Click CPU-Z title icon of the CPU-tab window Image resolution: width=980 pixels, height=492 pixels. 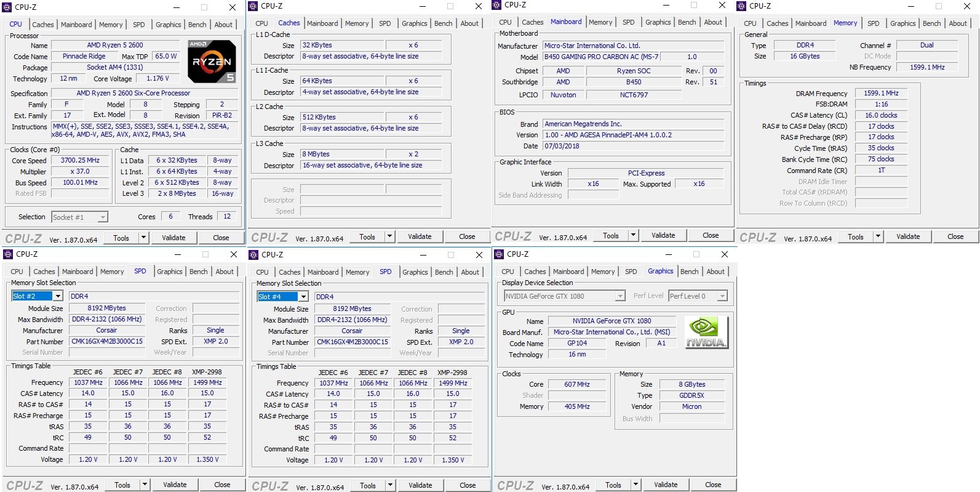click(7, 7)
